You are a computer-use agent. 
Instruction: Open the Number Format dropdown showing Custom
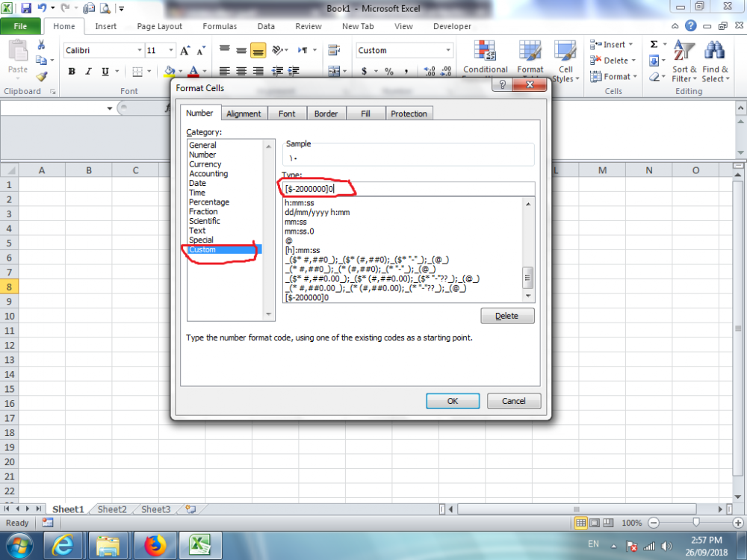click(x=447, y=50)
